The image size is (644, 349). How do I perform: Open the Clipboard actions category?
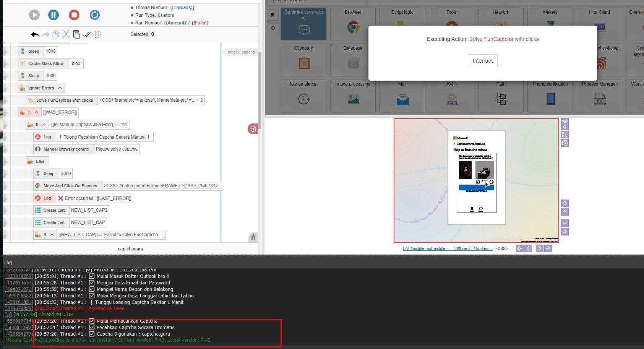pyautogui.click(x=303, y=59)
